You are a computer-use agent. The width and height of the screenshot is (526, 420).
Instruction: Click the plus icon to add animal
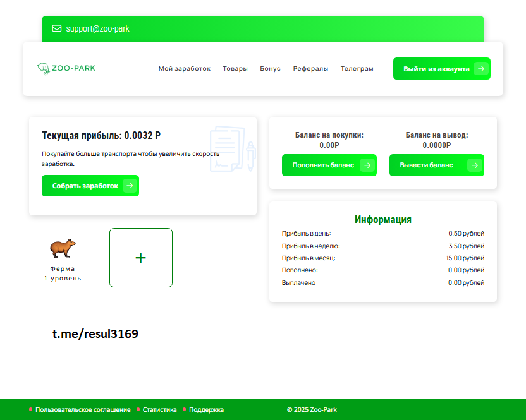tap(141, 258)
